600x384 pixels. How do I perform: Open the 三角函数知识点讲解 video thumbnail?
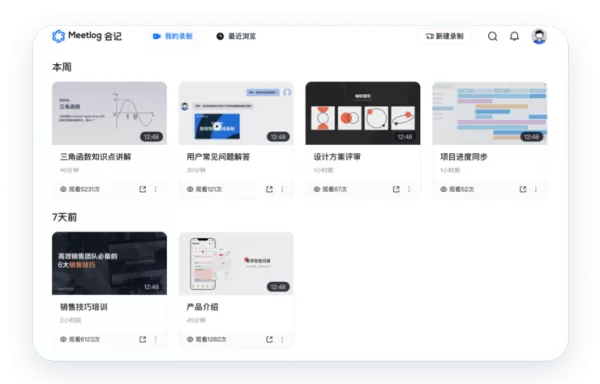[109, 113]
